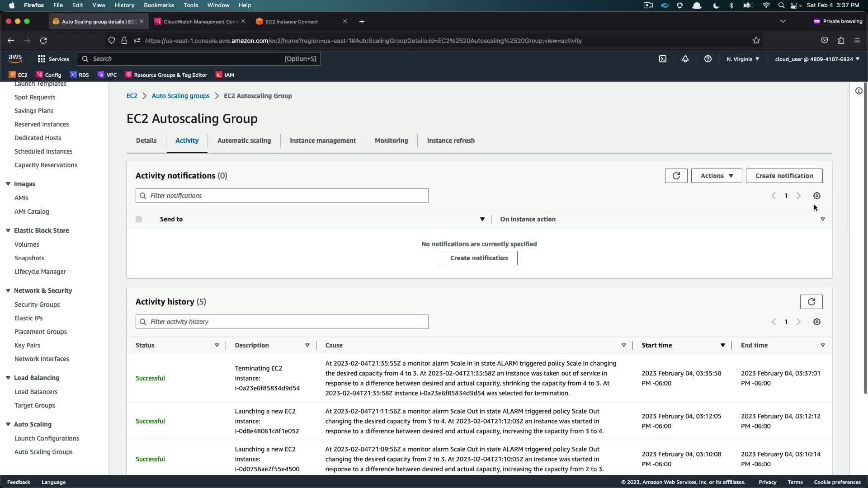
Task: Refresh the Activity history list
Action: coord(811,302)
